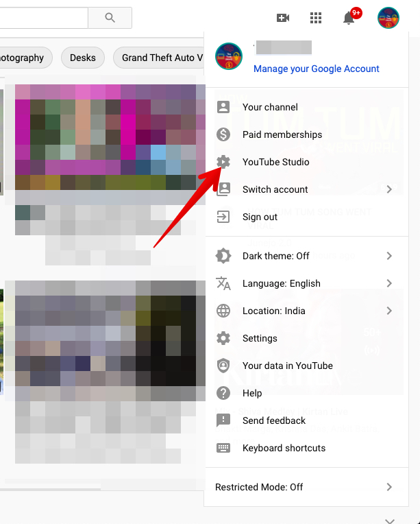Image resolution: width=420 pixels, height=524 pixels.
Task: Click the chevron below the account menu
Action: [389, 521]
